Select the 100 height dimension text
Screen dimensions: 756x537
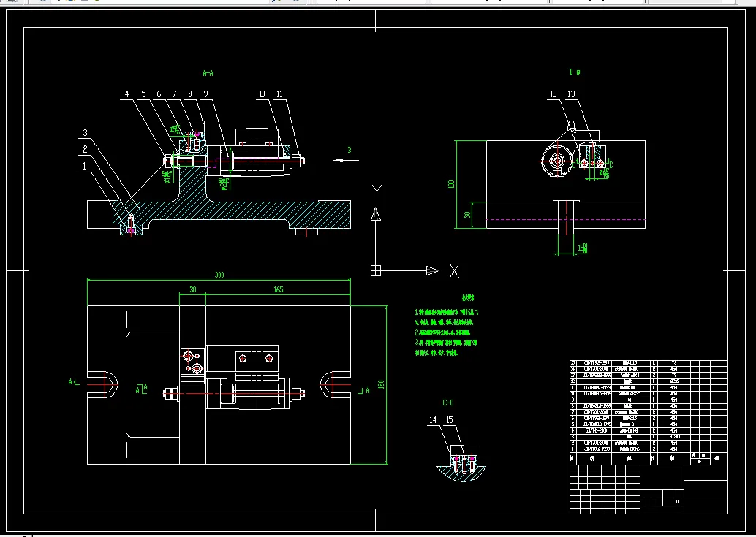pyautogui.click(x=451, y=184)
